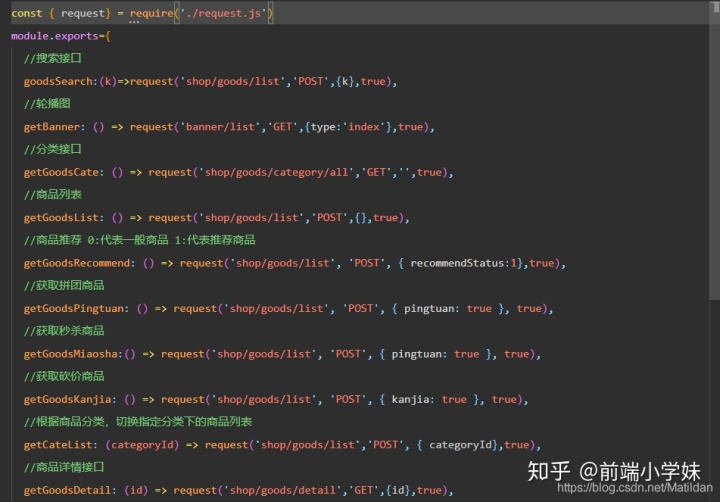Click the comment '//获取秒杀商品'
Image resolution: width=720 pixels, height=502 pixels.
(x=64, y=331)
